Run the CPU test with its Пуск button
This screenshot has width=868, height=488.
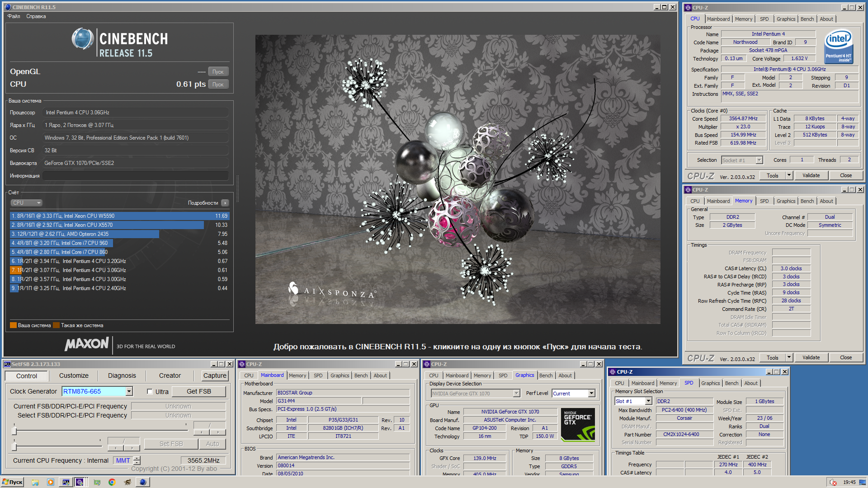point(218,84)
